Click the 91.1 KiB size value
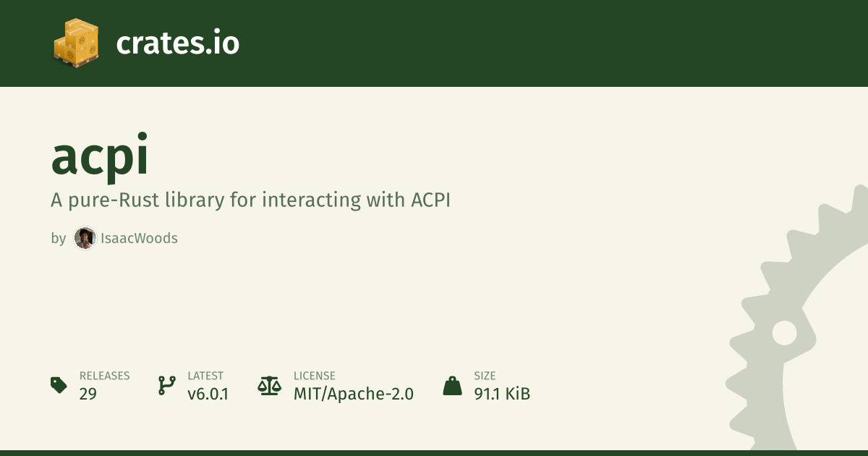The width and height of the screenshot is (868, 456). [502, 394]
